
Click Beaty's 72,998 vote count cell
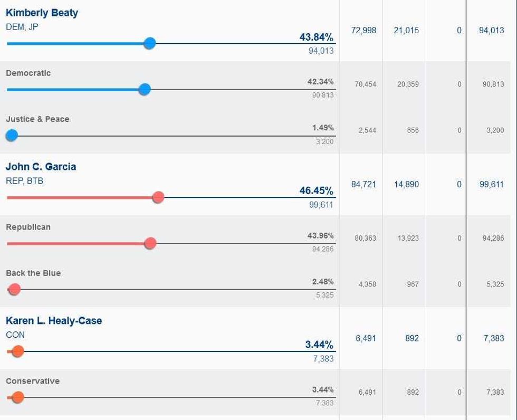pyautogui.click(x=363, y=30)
